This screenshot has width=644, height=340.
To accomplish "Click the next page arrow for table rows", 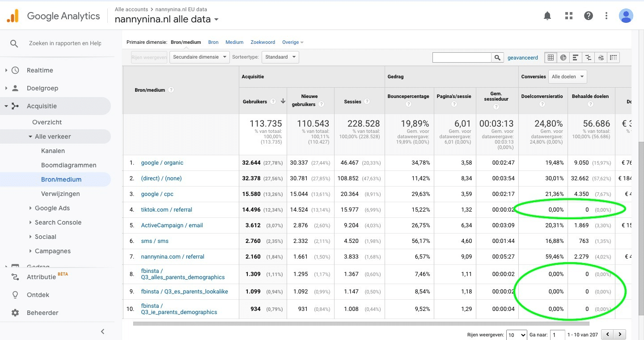I will 620,334.
